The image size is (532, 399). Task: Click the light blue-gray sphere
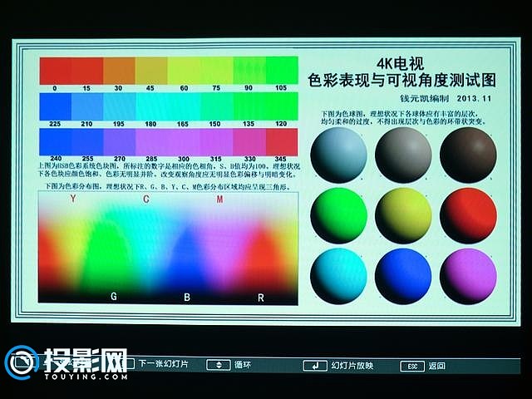[338, 155]
